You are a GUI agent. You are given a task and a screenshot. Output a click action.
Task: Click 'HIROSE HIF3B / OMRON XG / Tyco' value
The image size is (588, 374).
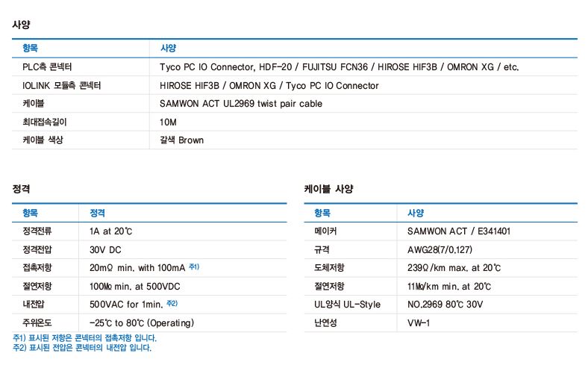tap(234, 86)
